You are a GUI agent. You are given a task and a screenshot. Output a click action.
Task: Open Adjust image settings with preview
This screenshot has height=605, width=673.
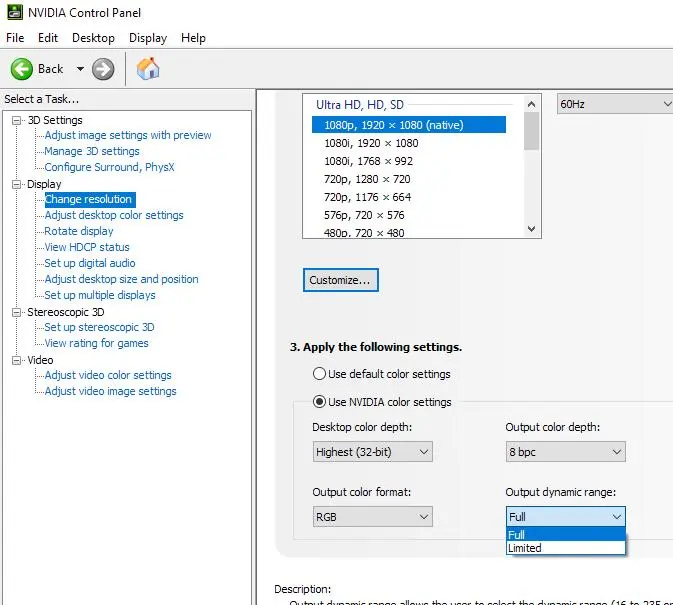[x=128, y=135]
